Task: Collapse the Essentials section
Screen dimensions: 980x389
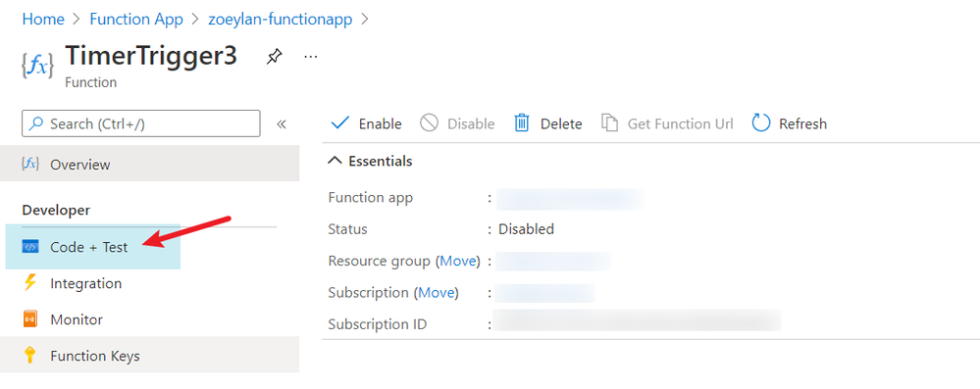Action: [x=335, y=161]
